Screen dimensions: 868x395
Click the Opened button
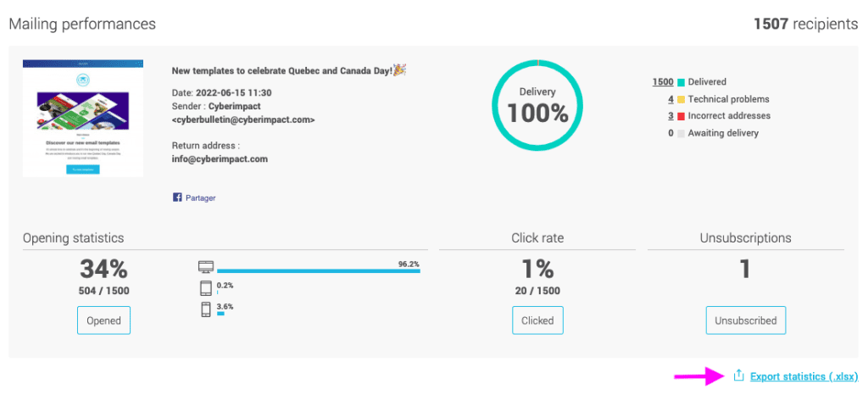103,320
